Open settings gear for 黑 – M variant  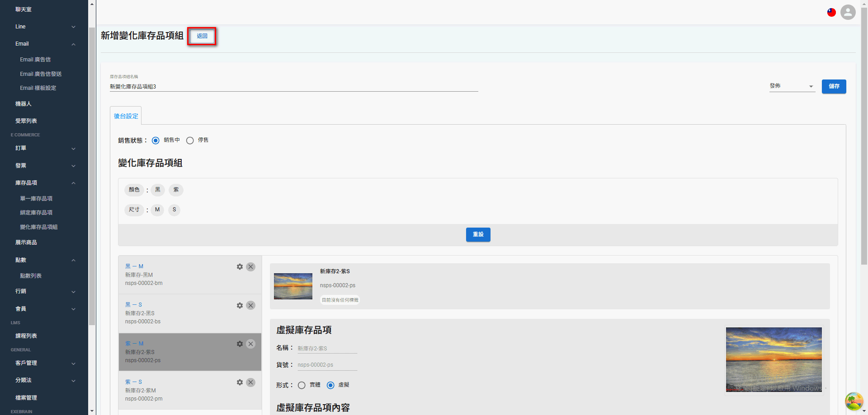tap(240, 267)
